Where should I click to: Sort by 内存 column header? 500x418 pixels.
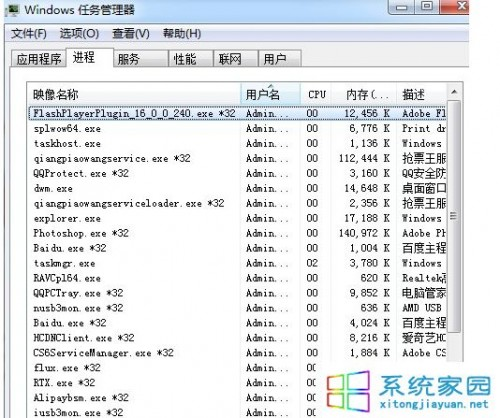tap(365, 94)
